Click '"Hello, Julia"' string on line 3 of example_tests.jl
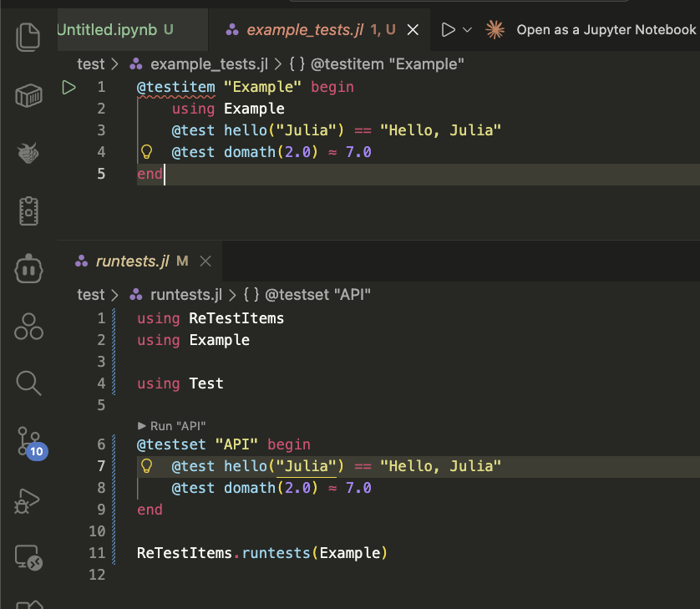This screenshot has width=700, height=609. [x=440, y=130]
